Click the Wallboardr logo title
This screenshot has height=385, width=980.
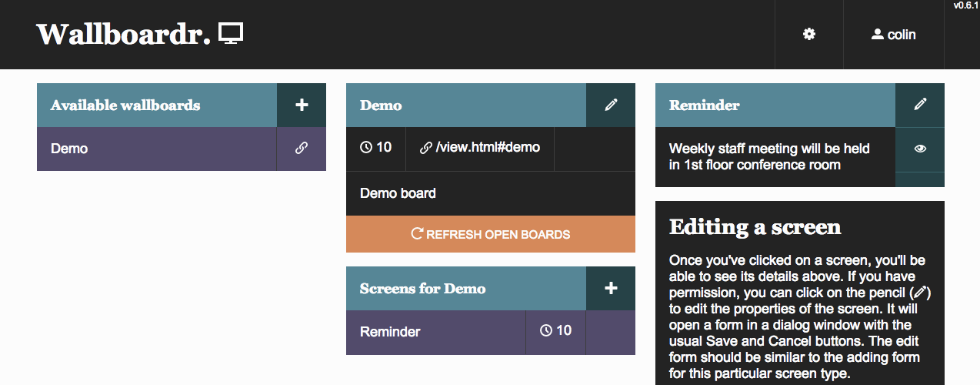pyautogui.click(x=123, y=35)
